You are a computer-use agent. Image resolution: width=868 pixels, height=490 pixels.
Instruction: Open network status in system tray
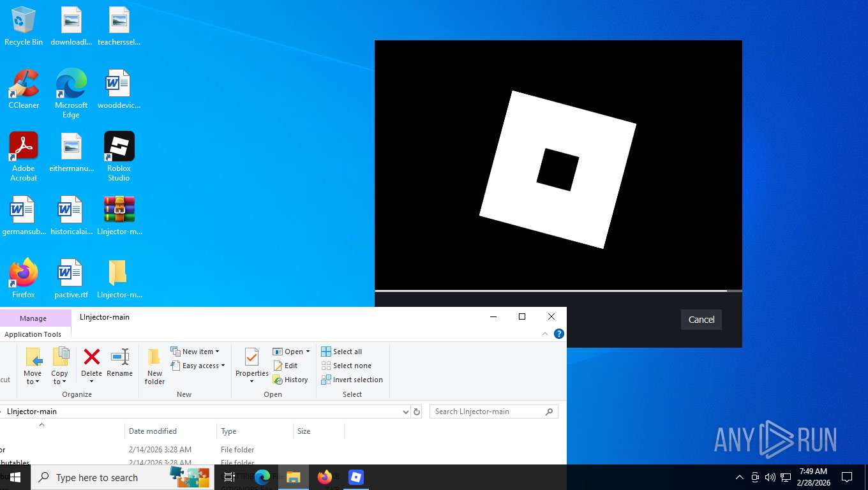point(786,477)
